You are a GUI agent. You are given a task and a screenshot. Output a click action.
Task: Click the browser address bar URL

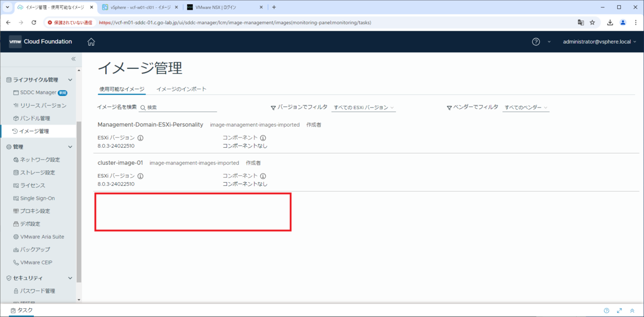(x=235, y=23)
